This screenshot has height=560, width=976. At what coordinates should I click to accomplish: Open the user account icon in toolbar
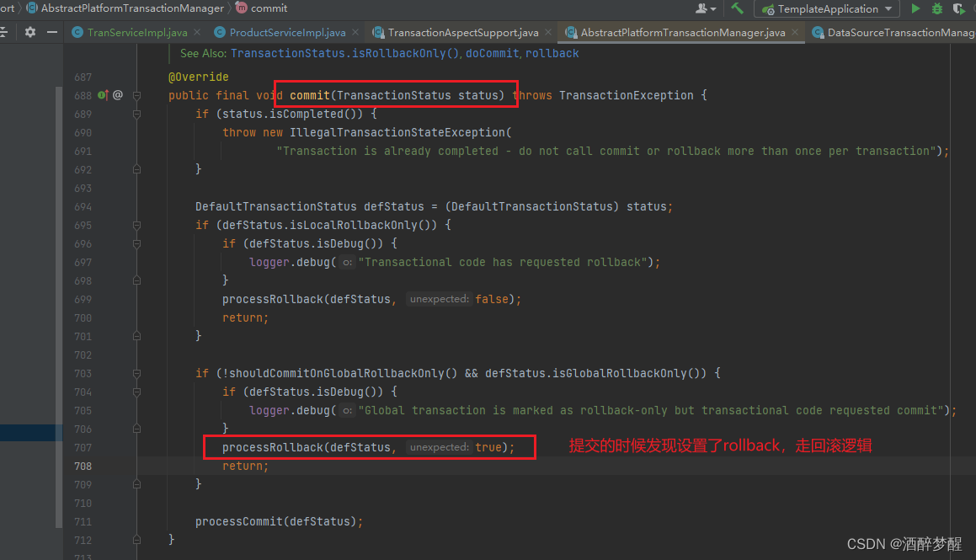coord(702,8)
